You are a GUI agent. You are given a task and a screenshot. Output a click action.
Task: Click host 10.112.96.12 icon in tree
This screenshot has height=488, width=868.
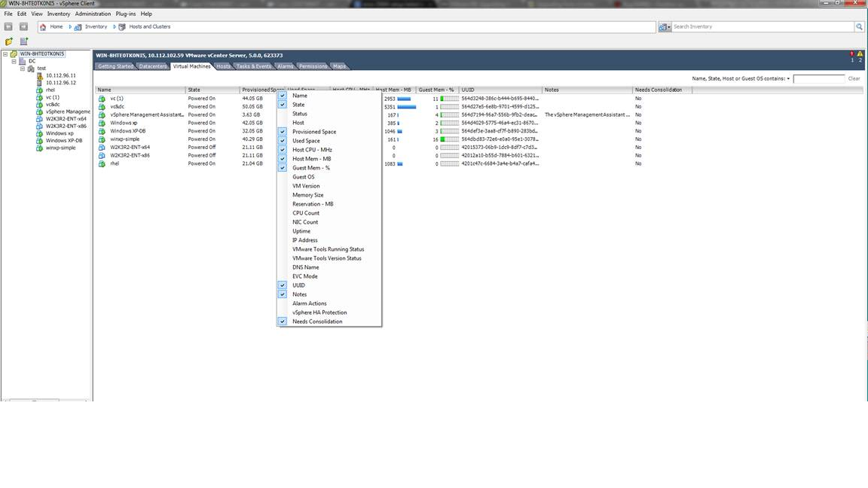tap(39, 83)
